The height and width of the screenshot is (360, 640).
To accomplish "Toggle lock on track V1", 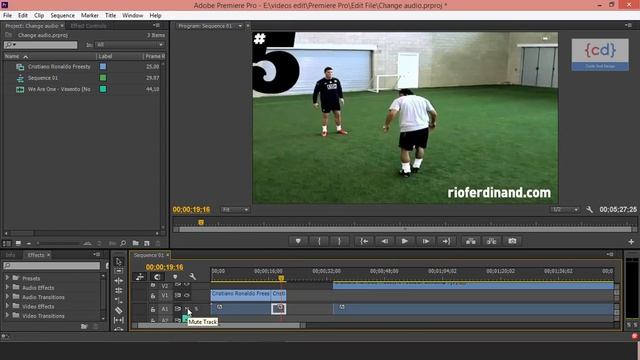I will click(153, 296).
